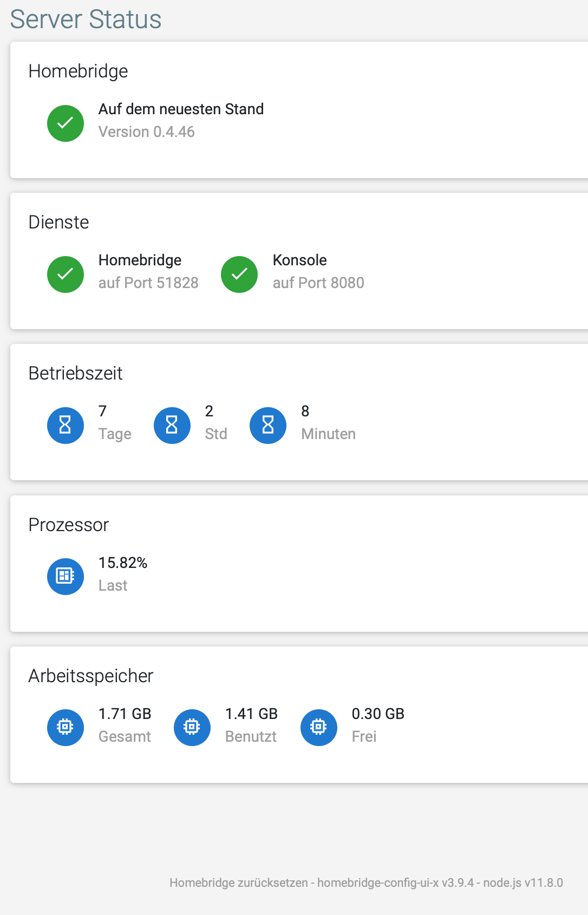Click the Betriebszeit card title

[75, 374]
